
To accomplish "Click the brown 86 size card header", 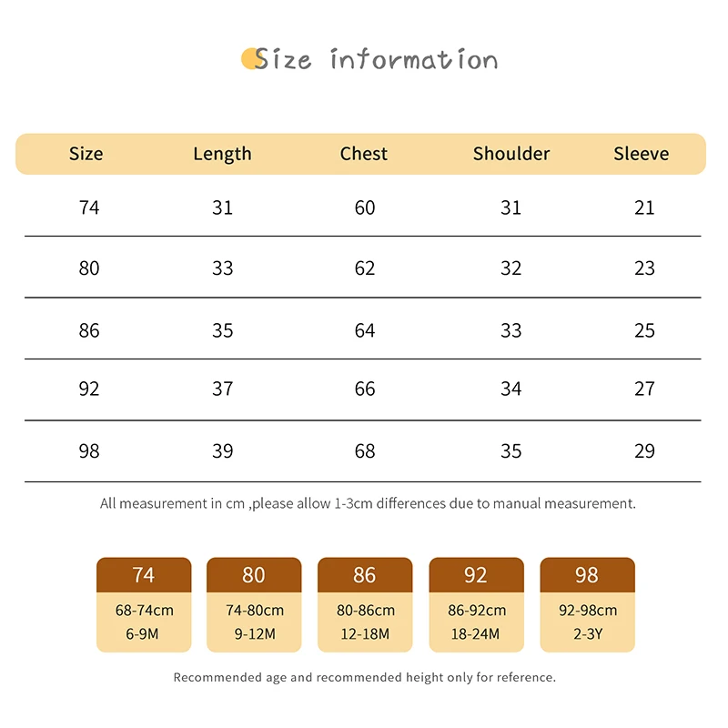I will [x=365, y=575].
